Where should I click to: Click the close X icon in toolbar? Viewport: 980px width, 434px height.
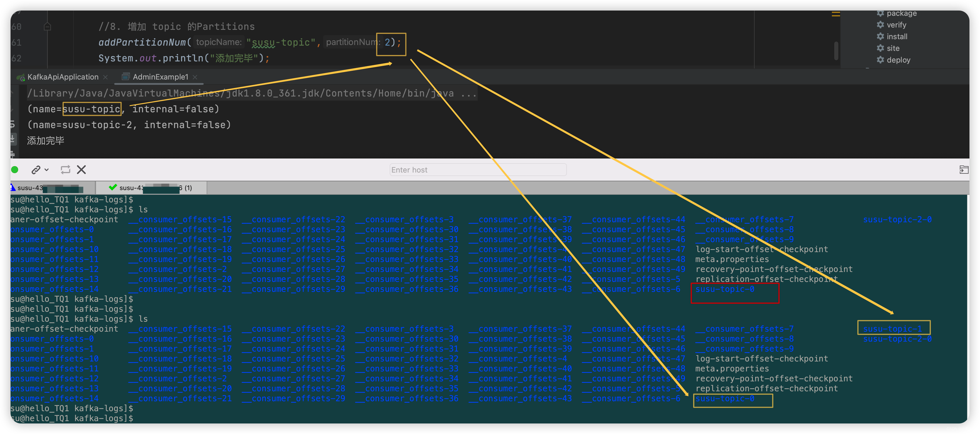click(82, 169)
